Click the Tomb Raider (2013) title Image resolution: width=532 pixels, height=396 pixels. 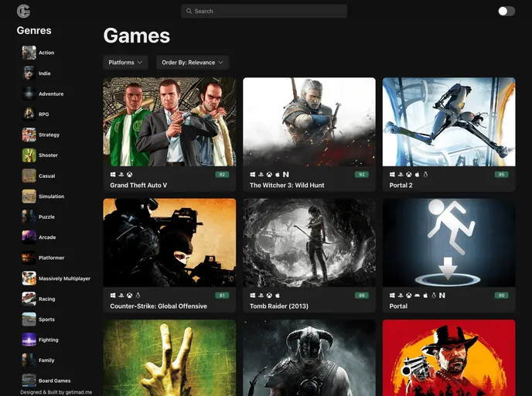tap(279, 306)
